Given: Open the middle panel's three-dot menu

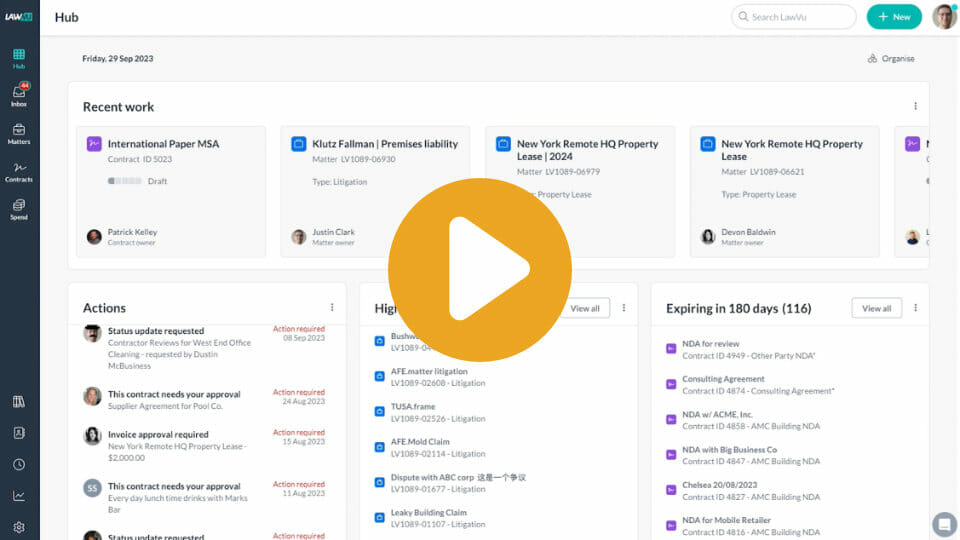Looking at the screenshot, I should click(x=624, y=308).
